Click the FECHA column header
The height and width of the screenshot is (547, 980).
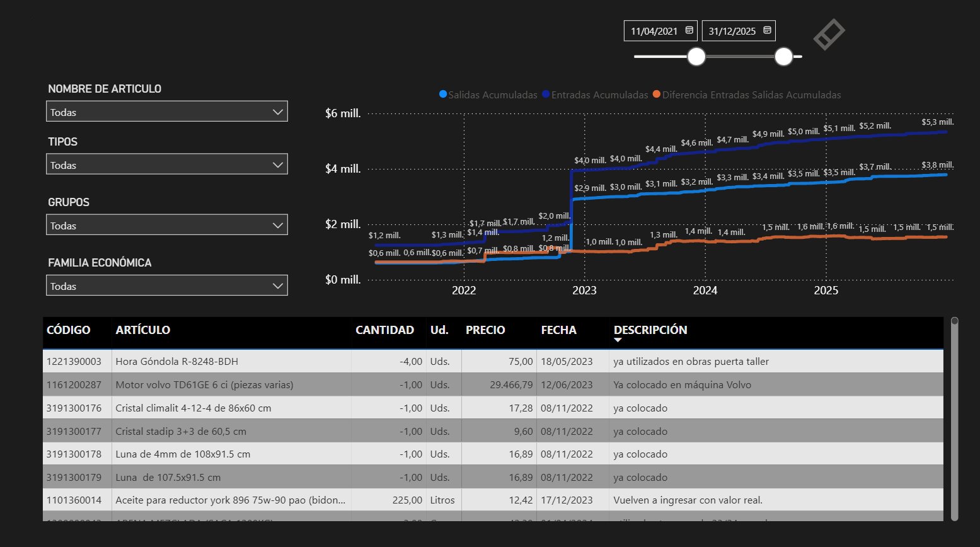[558, 330]
